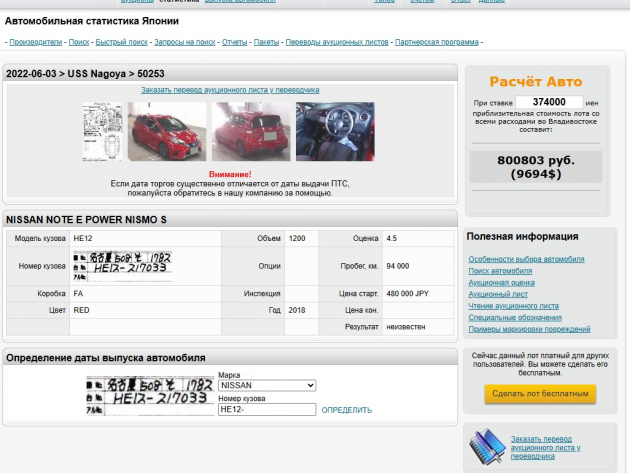Open Особенности выбора автомобиля link
The image size is (630, 473).
click(527, 259)
